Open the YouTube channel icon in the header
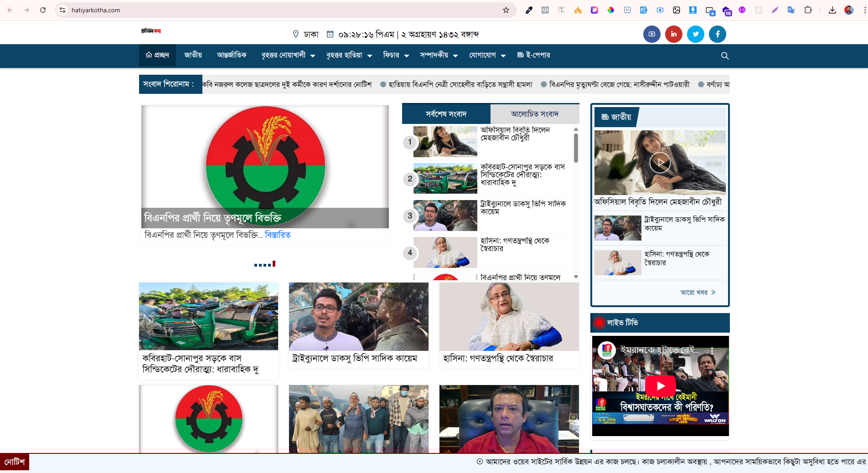The width and height of the screenshot is (868, 473). (x=651, y=34)
